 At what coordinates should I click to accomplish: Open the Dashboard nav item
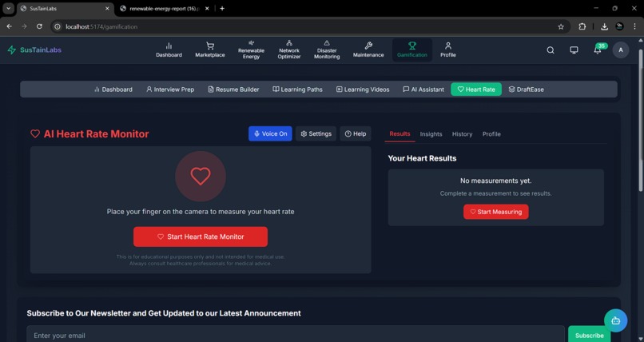[169, 50]
